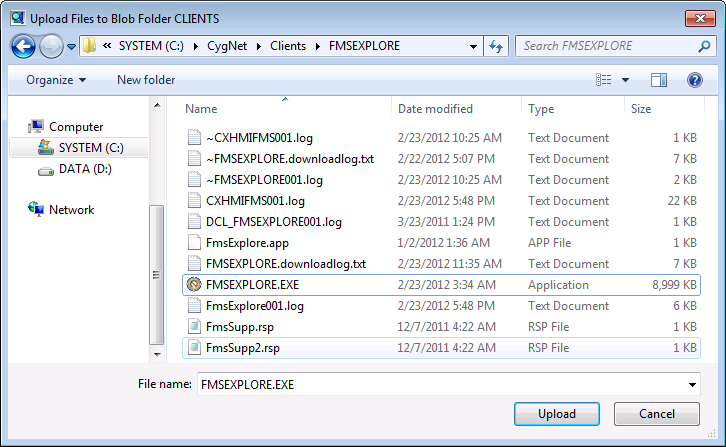The image size is (726, 447).
Task: Toggle the preview pane icon
Action: (x=658, y=80)
